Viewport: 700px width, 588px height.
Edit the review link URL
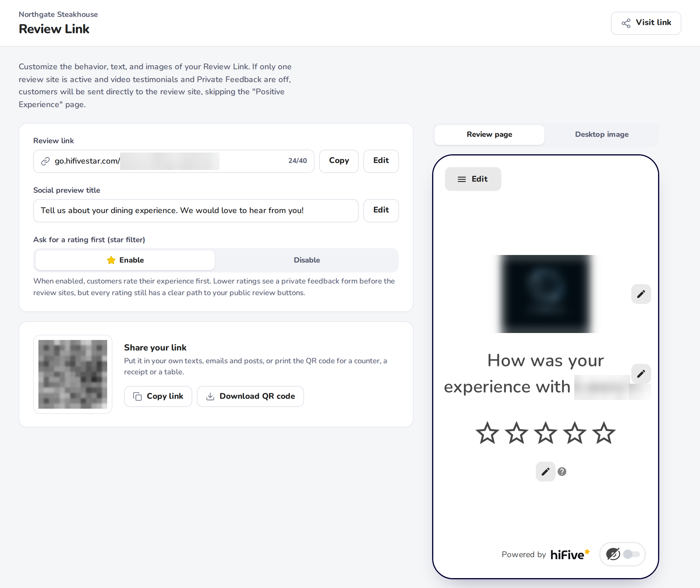click(381, 161)
